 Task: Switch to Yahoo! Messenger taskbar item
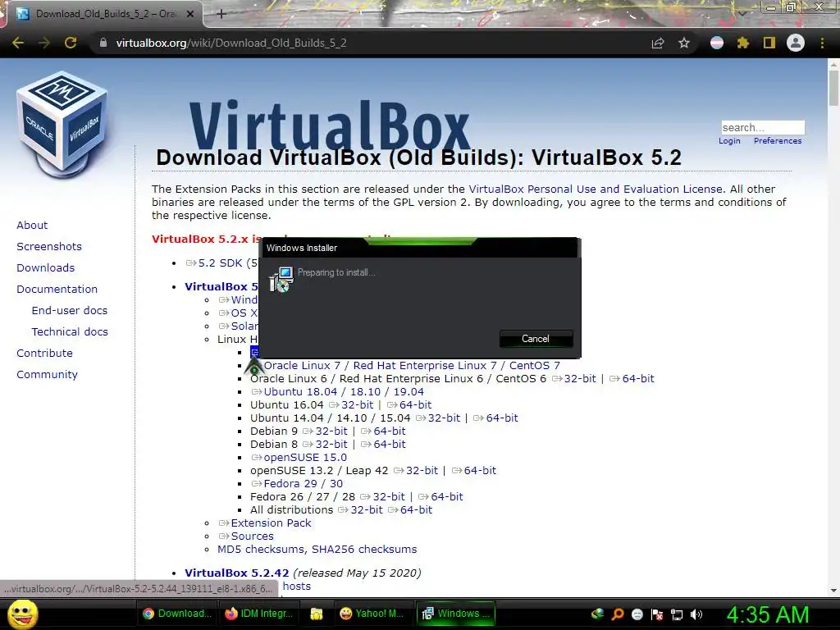coord(373,614)
